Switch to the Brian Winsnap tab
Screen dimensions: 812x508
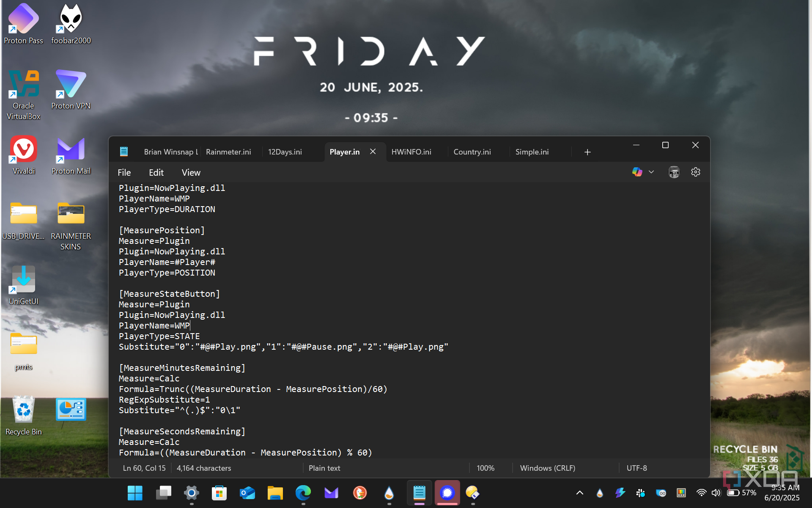(171, 152)
